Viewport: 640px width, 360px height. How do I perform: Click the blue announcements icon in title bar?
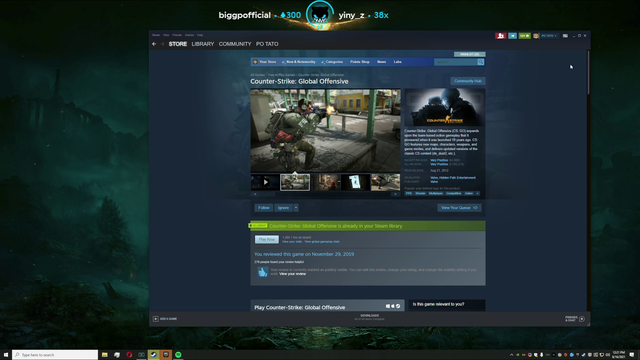click(512, 36)
